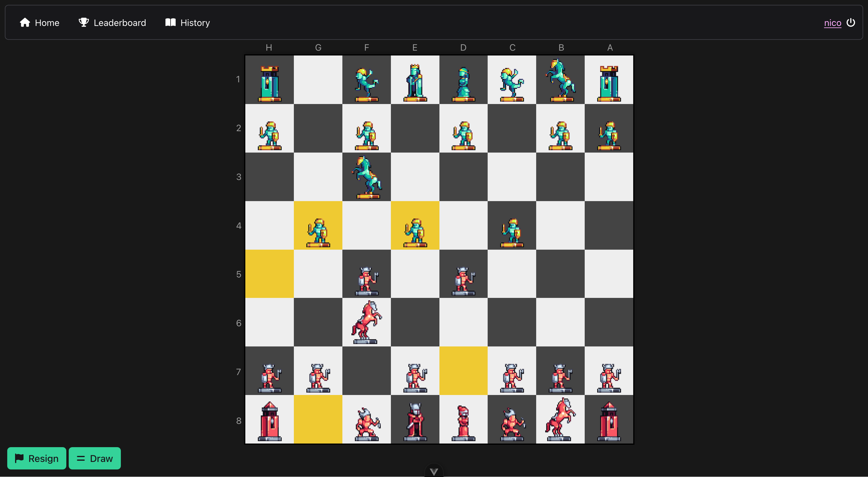The height and width of the screenshot is (477, 868).
Task: Click the highlighted yellow H5 square
Action: [x=269, y=274]
